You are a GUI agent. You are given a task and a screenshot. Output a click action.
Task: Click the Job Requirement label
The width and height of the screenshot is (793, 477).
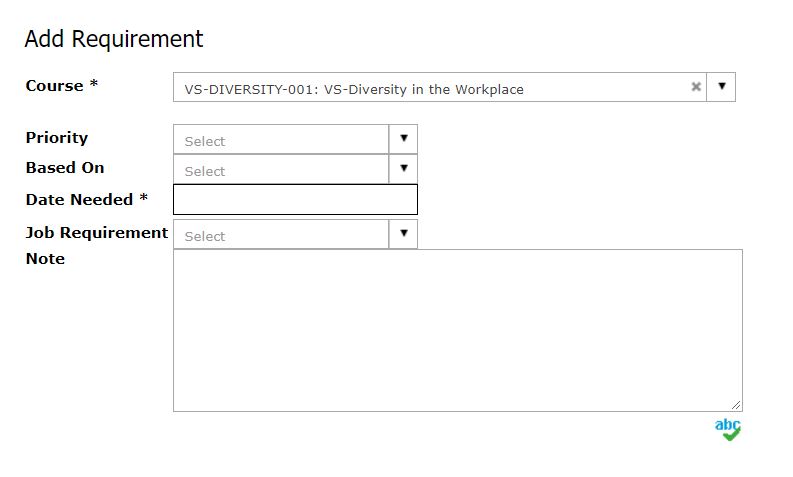click(97, 232)
